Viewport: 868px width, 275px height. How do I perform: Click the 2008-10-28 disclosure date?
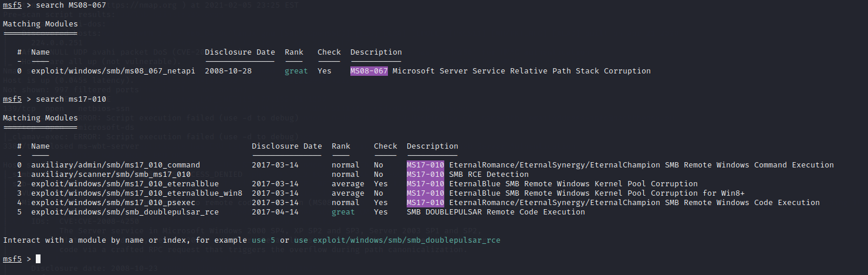click(228, 71)
